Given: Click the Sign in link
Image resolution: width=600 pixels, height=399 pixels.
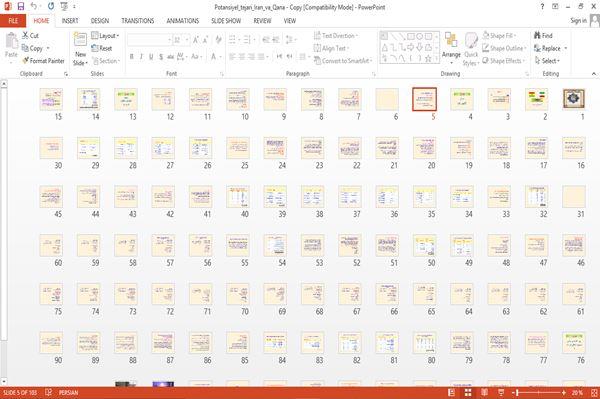Looking at the screenshot, I should click(x=578, y=21).
